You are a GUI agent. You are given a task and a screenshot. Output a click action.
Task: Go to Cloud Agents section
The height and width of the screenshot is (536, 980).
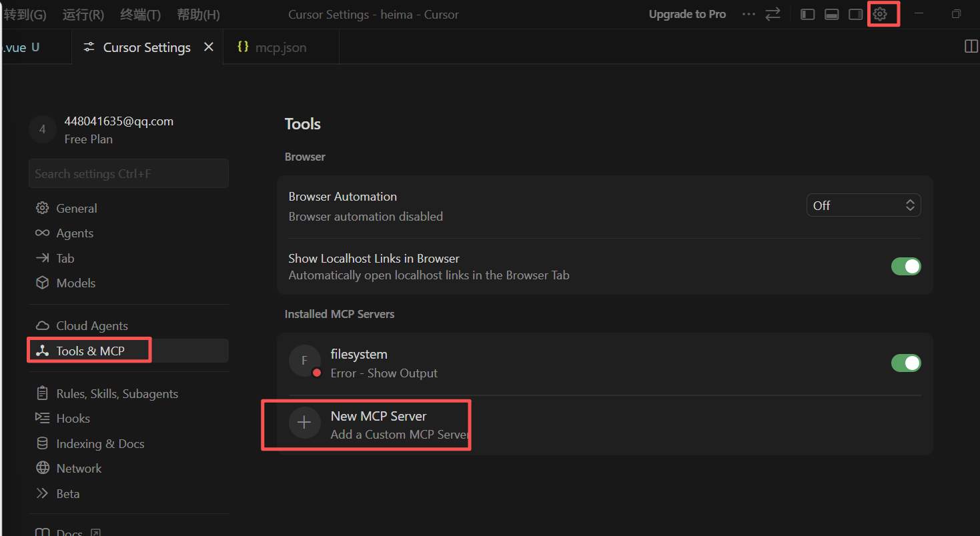coord(128,326)
